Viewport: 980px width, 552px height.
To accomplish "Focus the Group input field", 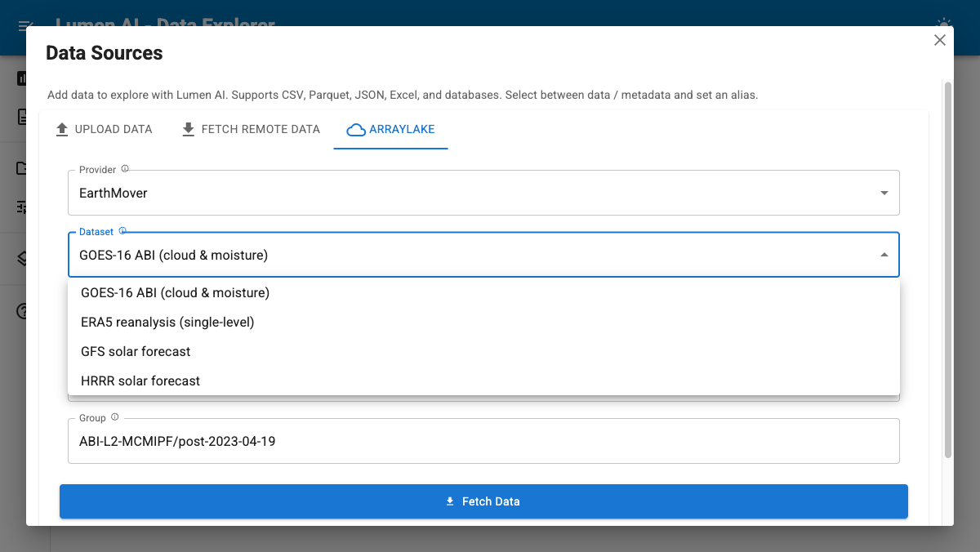I will pyautogui.click(x=483, y=441).
